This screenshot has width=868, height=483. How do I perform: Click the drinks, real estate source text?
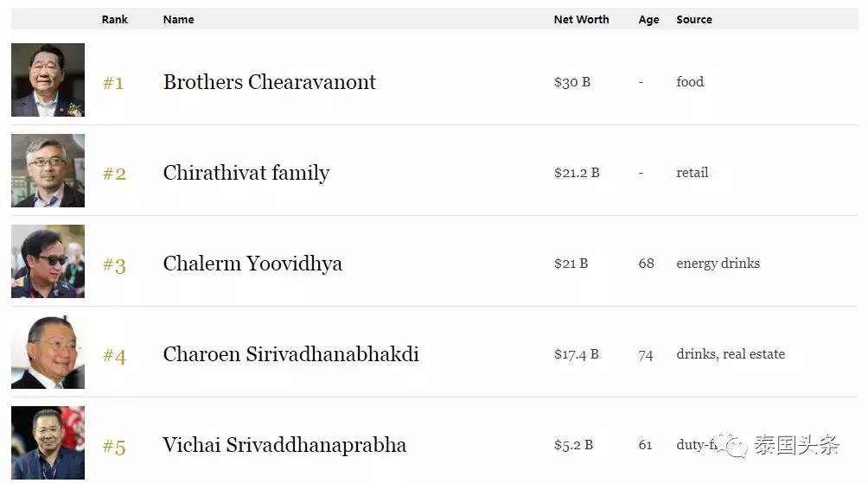(731, 354)
